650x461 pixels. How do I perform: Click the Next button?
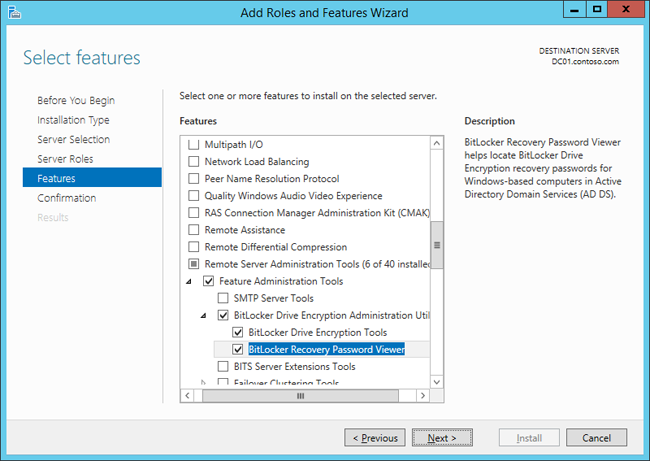441,438
